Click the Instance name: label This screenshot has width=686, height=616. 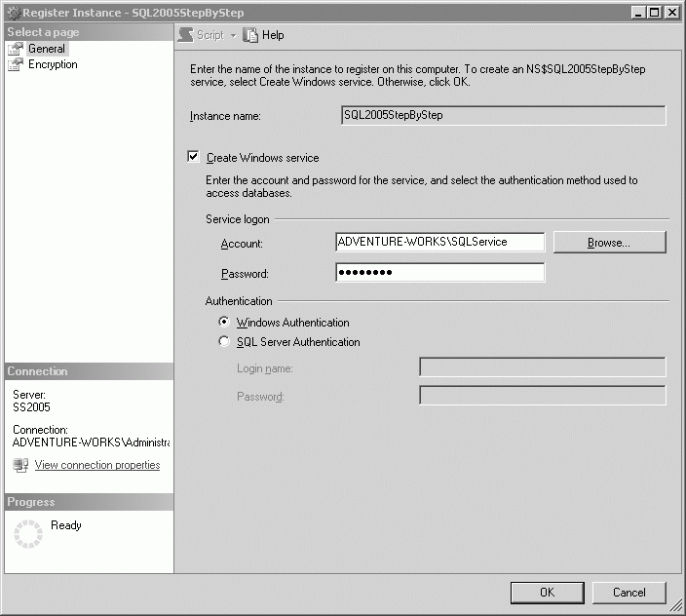(225, 116)
